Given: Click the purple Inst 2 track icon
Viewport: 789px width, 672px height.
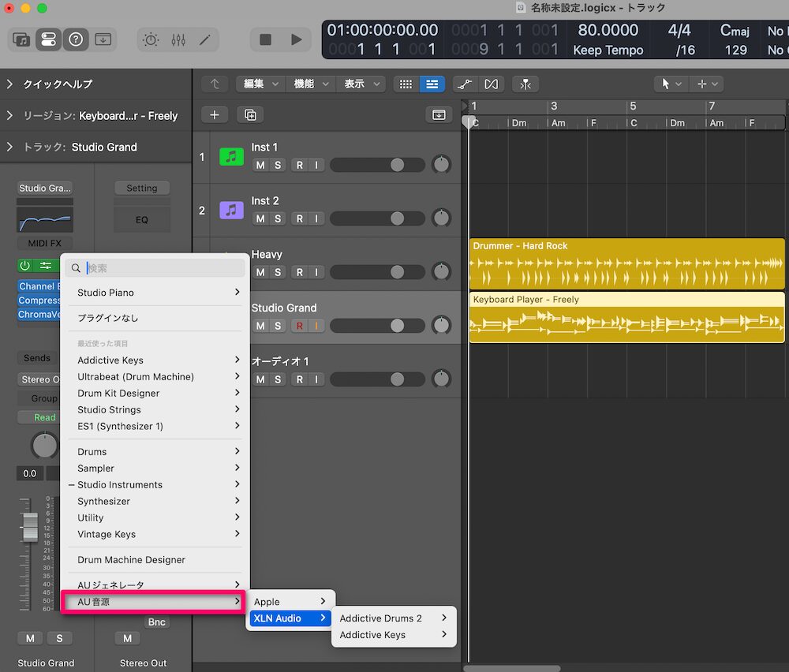Looking at the screenshot, I should pyautogui.click(x=231, y=211).
